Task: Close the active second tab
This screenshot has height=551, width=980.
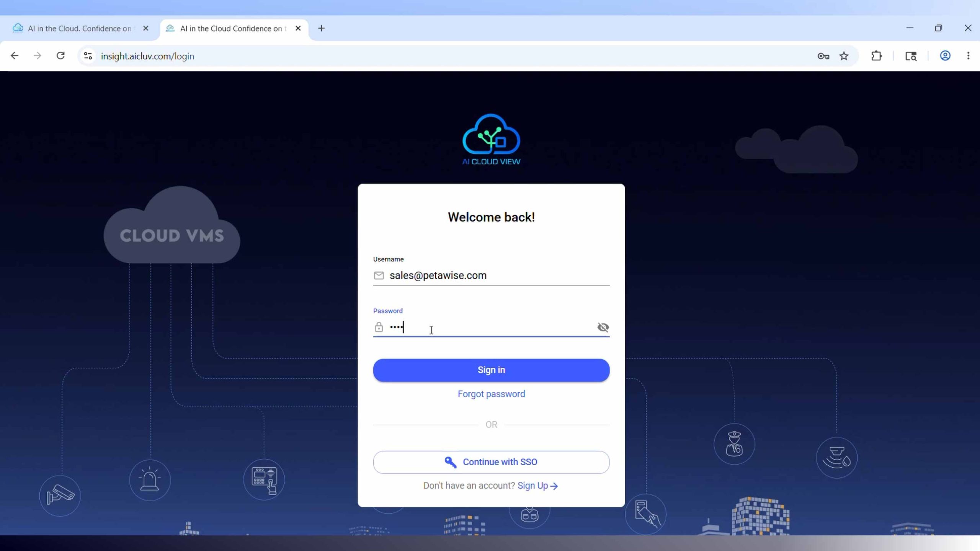Action: tap(298, 28)
